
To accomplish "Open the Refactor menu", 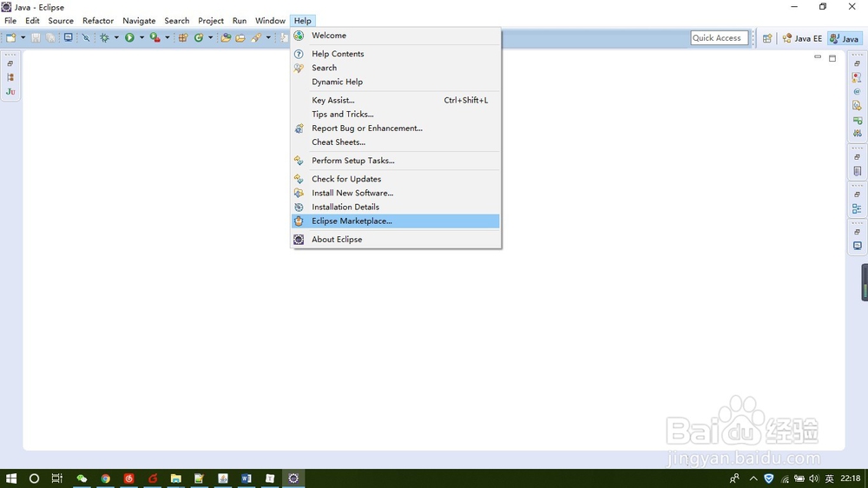I will point(98,21).
